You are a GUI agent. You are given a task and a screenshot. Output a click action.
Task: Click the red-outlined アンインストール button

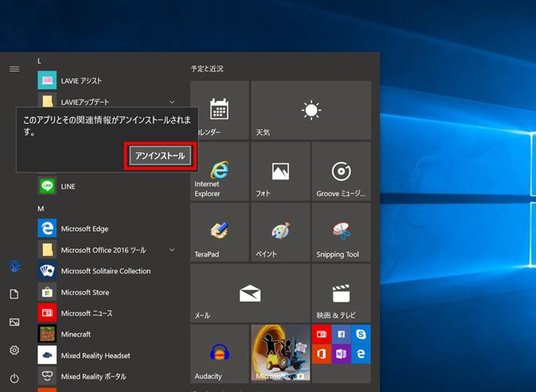point(160,155)
